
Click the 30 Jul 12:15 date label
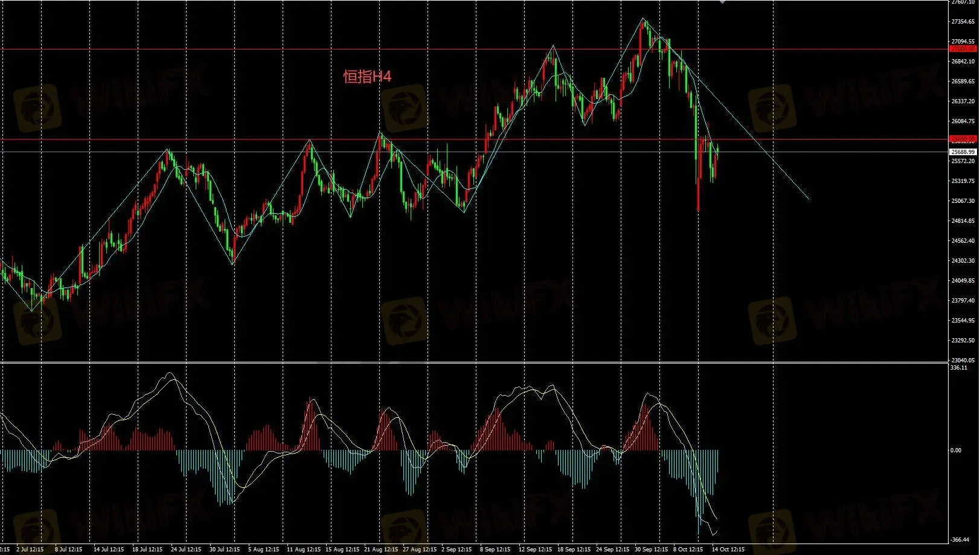[225, 550]
